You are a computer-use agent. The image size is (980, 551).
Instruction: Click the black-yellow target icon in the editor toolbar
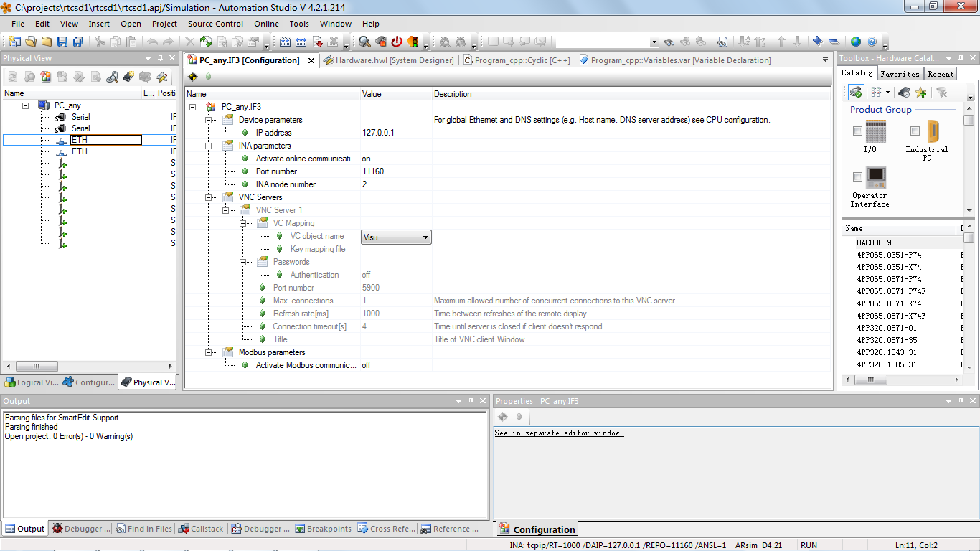tap(193, 76)
